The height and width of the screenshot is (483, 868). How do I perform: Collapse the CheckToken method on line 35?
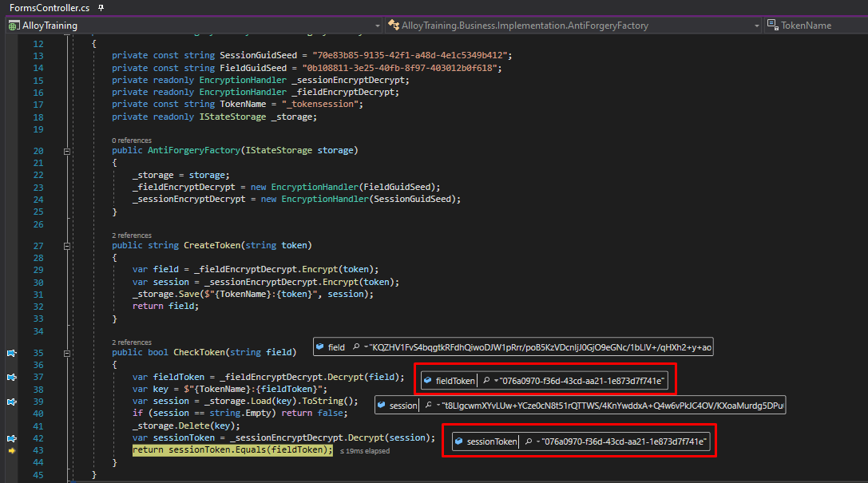pyautogui.click(x=67, y=353)
